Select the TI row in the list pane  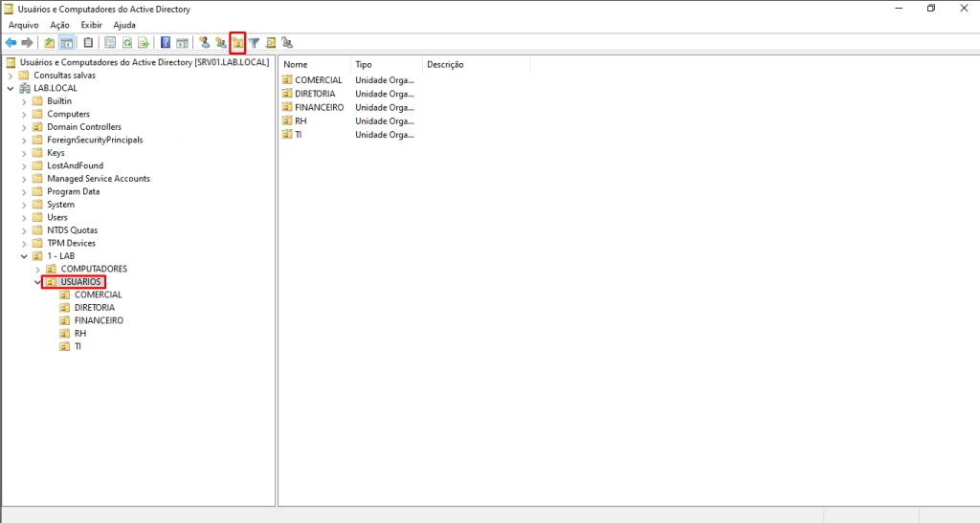tap(347, 135)
